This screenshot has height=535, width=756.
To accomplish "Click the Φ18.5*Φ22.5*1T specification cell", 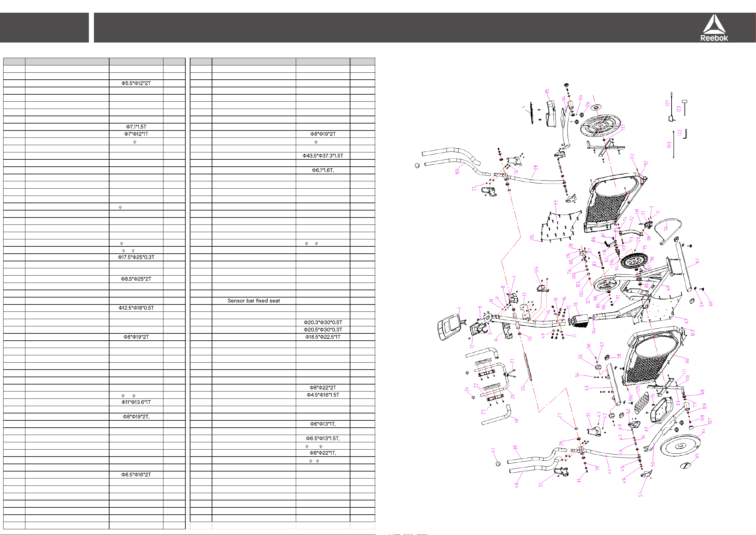I will tap(323, 337).
